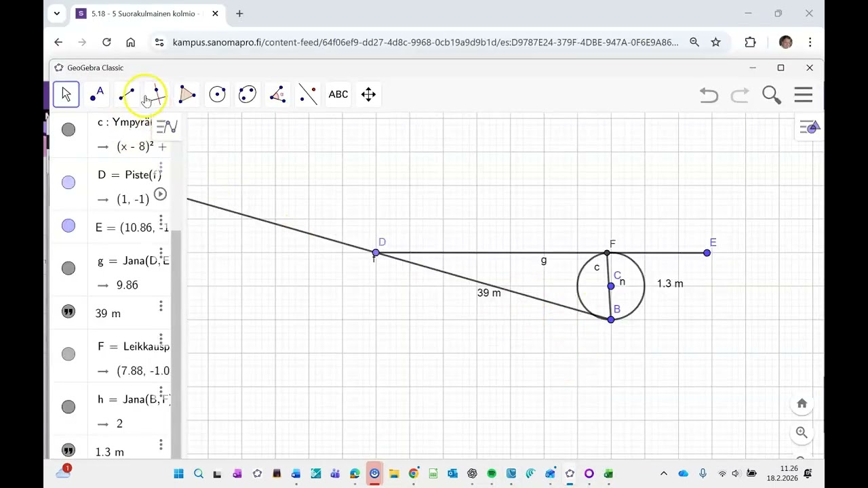The image size is (868, 488).
Task: Open the Chrome profile avatar
Action: (x=785, y=42)
